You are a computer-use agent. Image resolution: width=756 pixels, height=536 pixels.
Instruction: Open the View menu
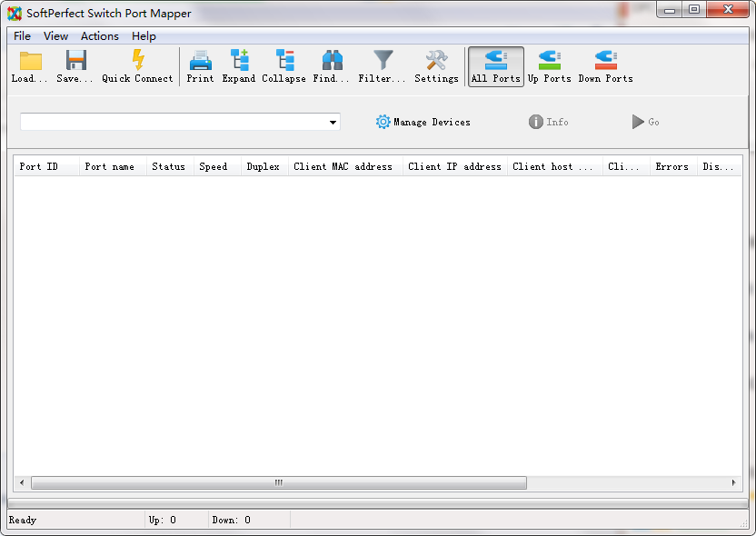[56, 36]
